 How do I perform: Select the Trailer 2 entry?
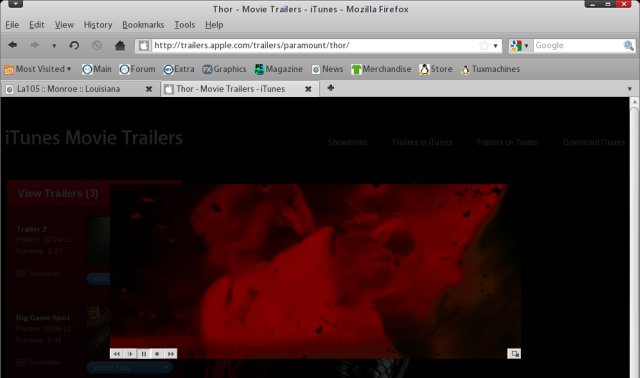tap(32, 229)
